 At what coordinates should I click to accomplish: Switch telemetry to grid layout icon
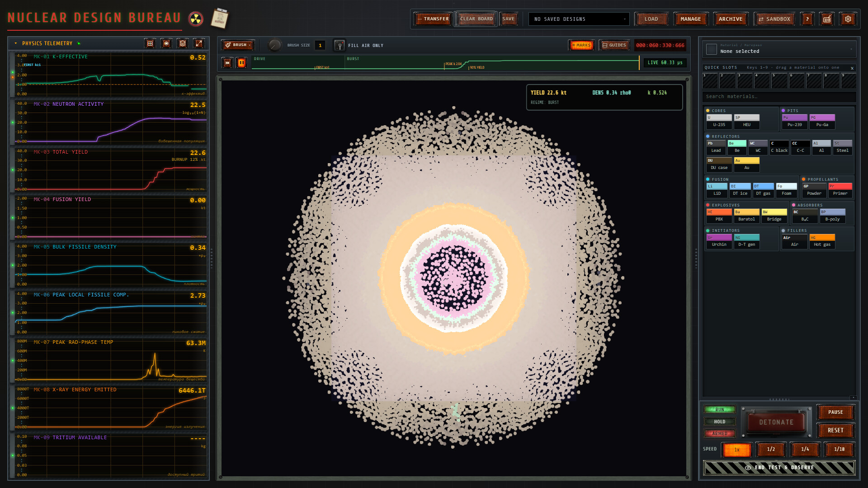pos(150,43)
